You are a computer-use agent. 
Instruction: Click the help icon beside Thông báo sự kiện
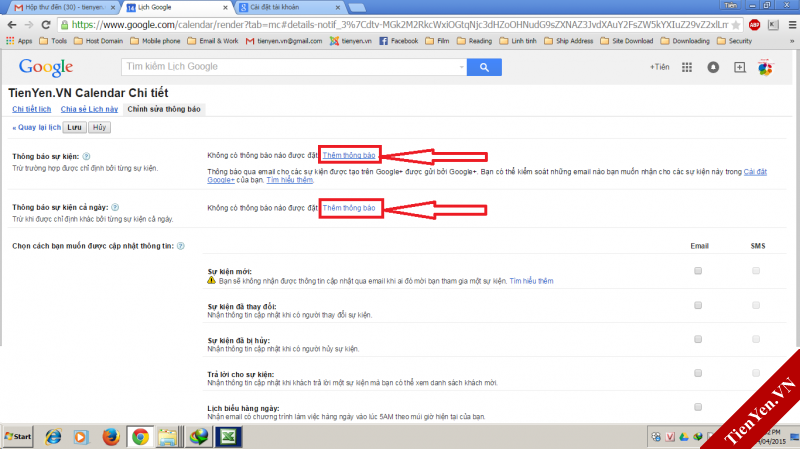click(86, 156)
